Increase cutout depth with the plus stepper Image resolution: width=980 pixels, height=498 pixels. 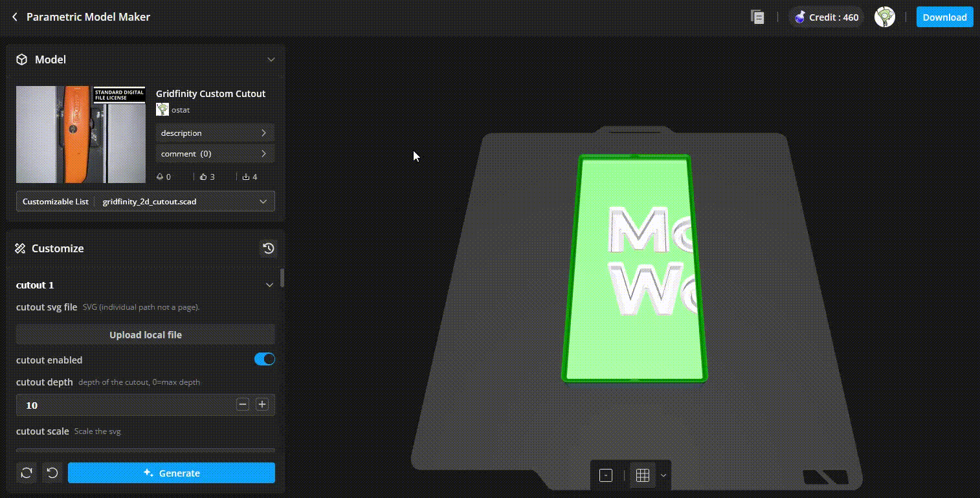coord(262,405)
